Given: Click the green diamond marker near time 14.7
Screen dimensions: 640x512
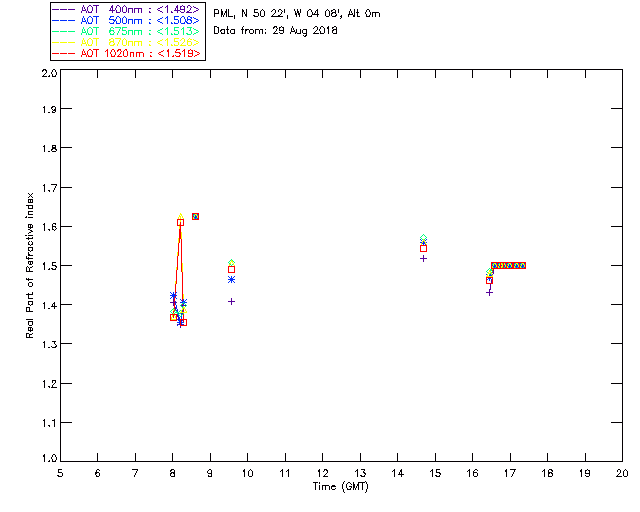Looking at the screenshot, I should tap(423, 238).
